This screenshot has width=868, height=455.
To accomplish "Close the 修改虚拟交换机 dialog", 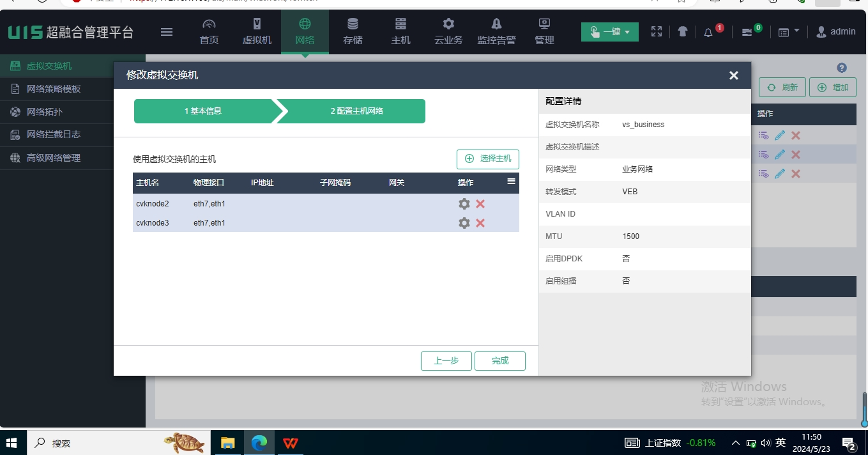I will pyautogui.click(x=734, y=75).
